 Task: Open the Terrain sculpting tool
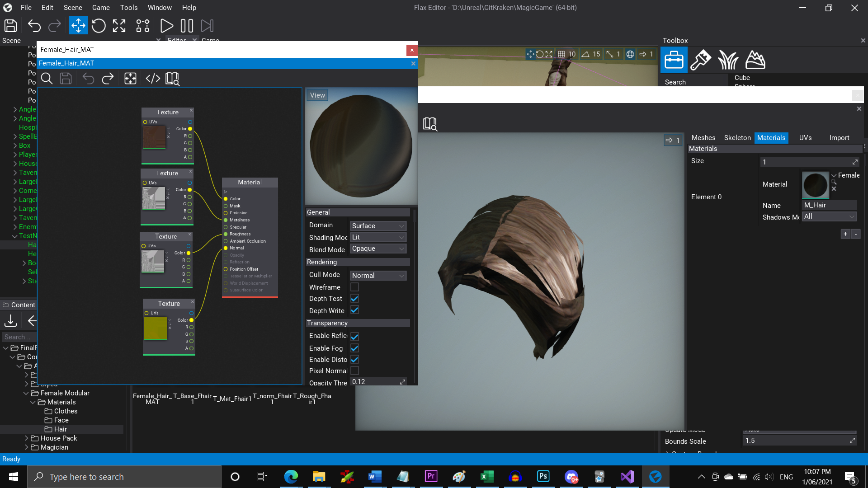755,59
